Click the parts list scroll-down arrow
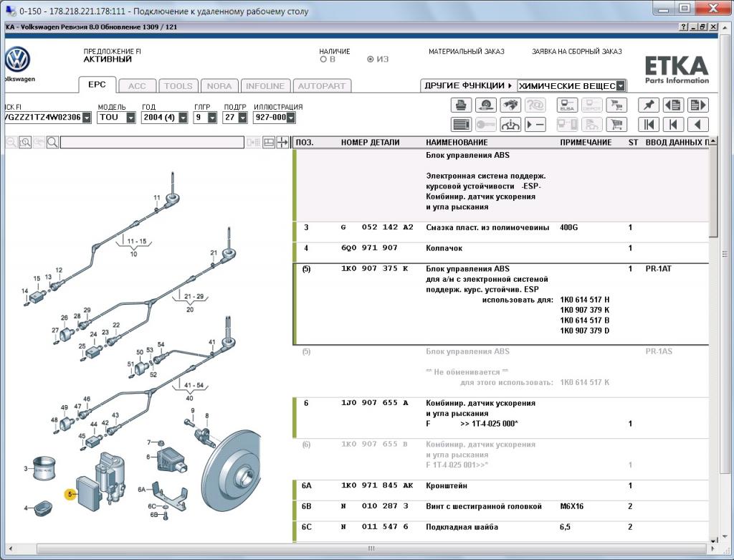 [x=713, y=540]
